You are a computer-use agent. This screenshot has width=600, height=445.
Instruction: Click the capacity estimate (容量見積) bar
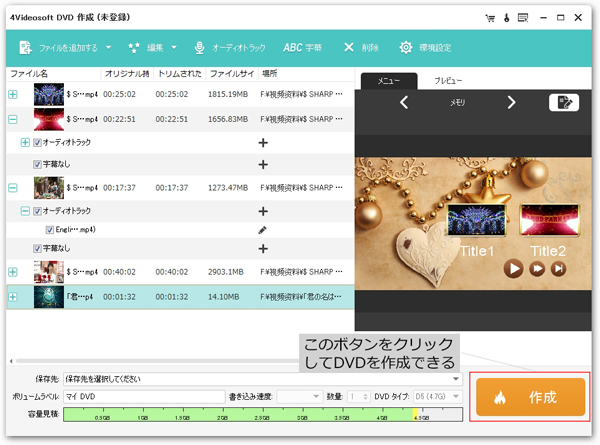pyautogui.click(x=263, y=414)
